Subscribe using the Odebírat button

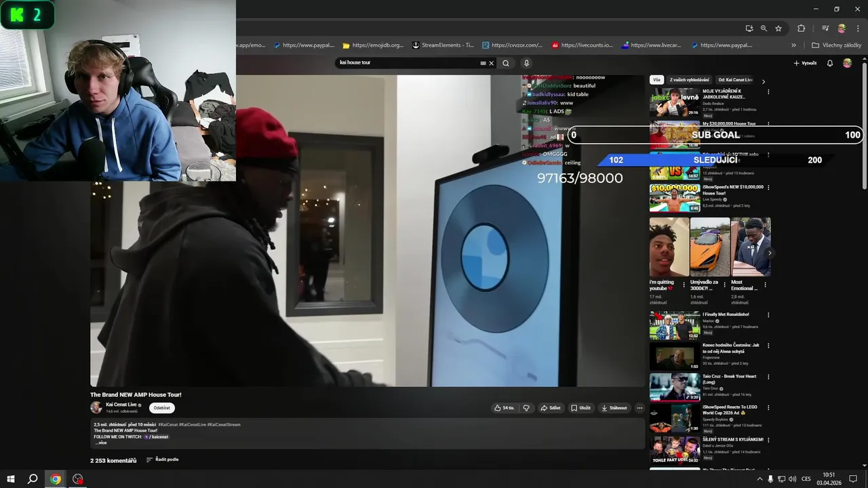click(162, 408)
